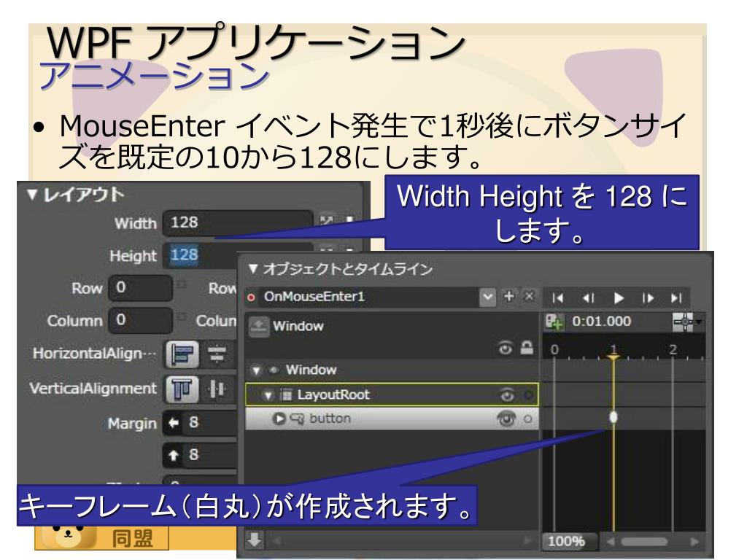747x560 pixels.
Task: Open the timeline snapping options icon
Action: tap(684, 322)
